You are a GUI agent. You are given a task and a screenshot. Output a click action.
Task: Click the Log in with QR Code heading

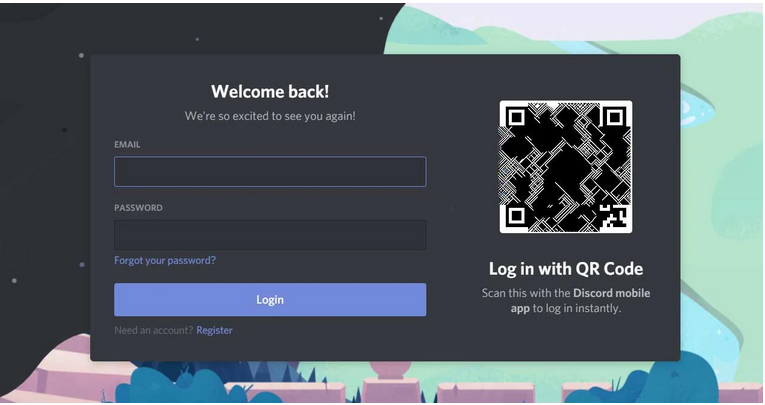[566, 269]
